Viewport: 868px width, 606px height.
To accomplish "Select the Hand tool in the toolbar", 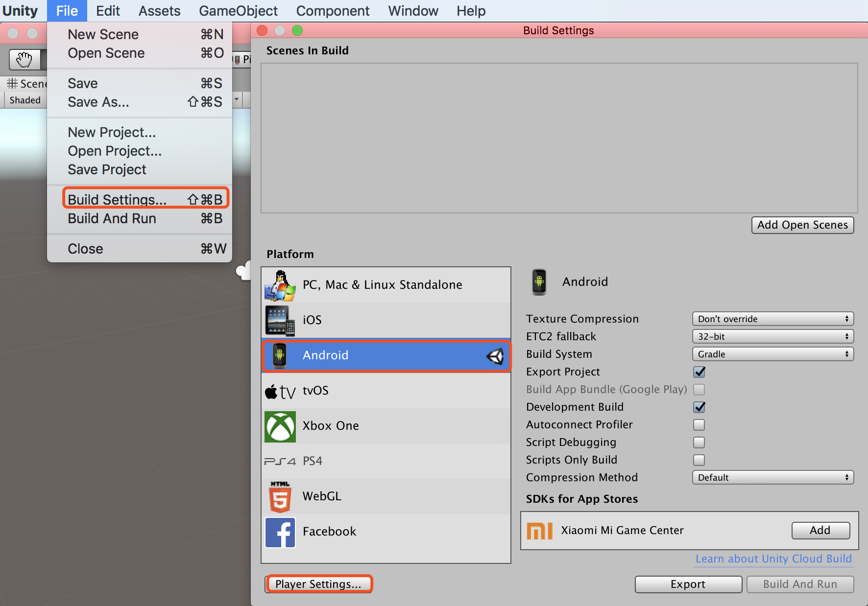I will [x=24, y=60].
